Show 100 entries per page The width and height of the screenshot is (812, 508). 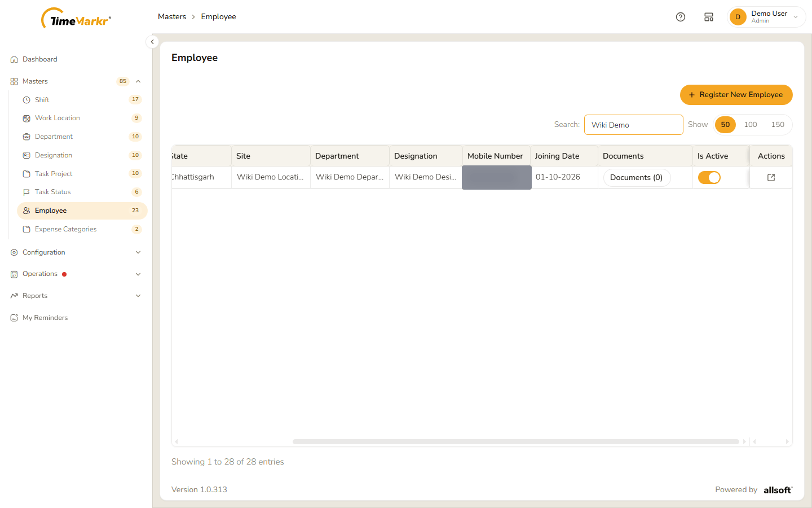[x=751, y=125]
